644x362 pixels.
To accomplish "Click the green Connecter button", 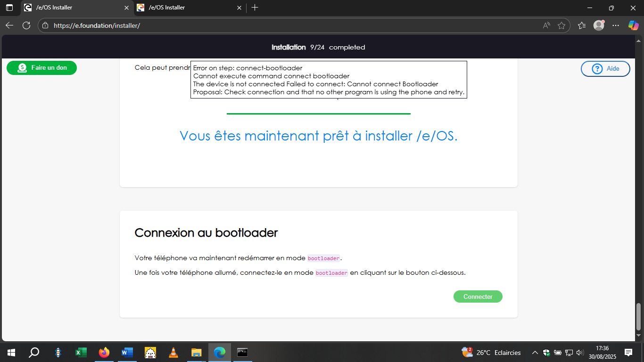I will pos(478,296).
